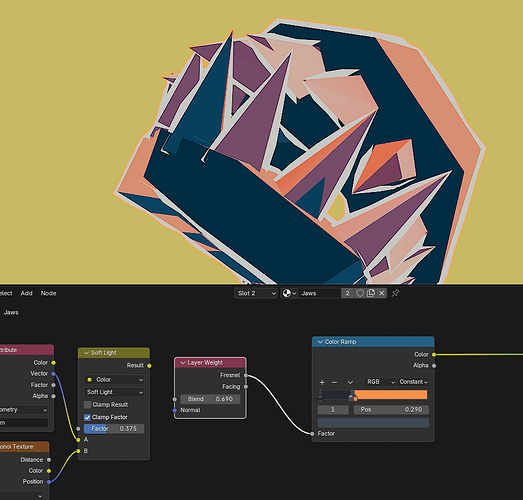Screen dimensions: 523x500
Task: Disable the Clamp Factor checkbox
Action: point(87,417)
